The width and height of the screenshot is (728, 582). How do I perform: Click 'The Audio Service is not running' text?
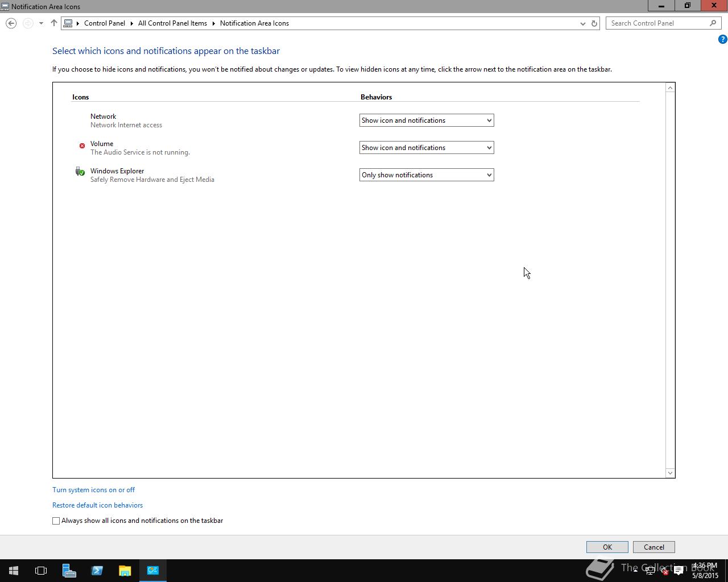140,152
